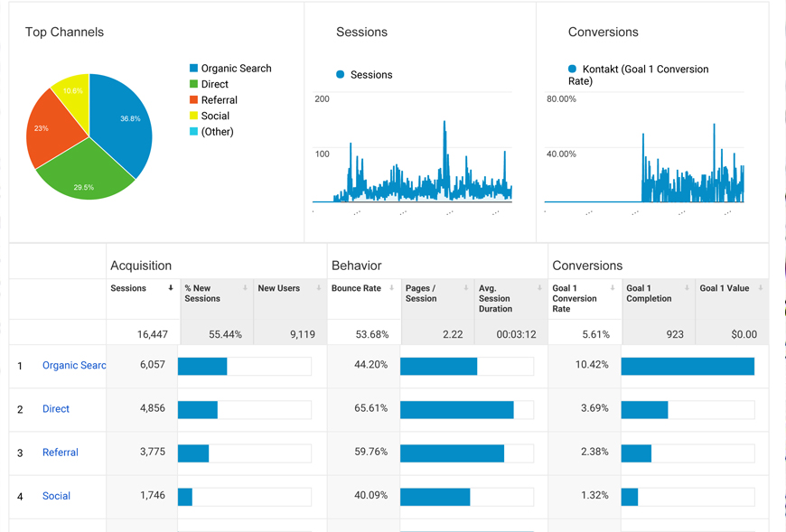Image resolution: width=786 pixels, height=532 pixels.
Task: Select the Acquisition column group heading
Action: (x=141, y=266)
